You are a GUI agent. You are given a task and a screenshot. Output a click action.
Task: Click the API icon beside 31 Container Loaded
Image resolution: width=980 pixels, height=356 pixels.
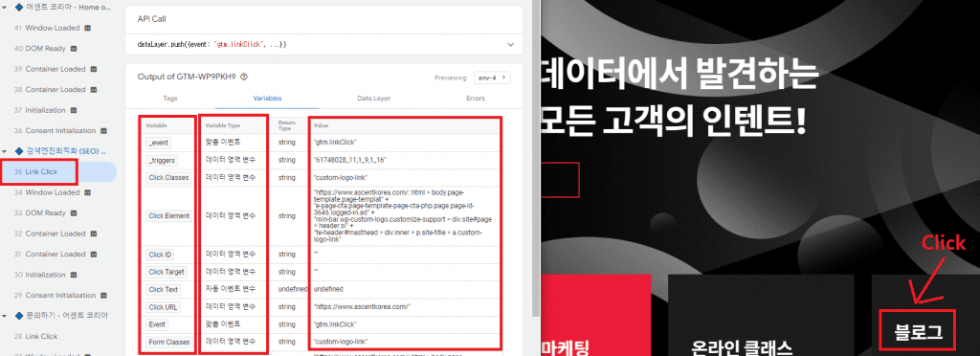click(94, 255)
